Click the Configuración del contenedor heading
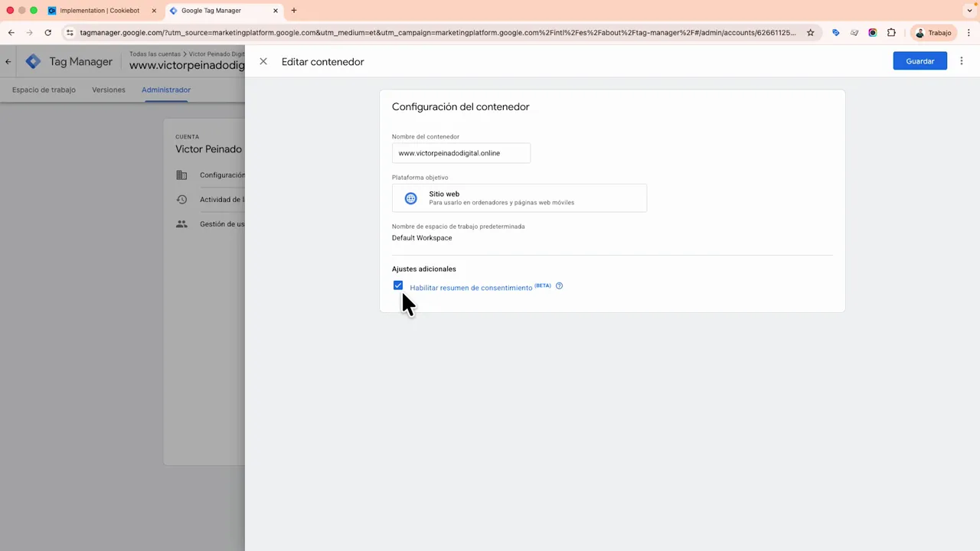980x551 pixels. 461,107
